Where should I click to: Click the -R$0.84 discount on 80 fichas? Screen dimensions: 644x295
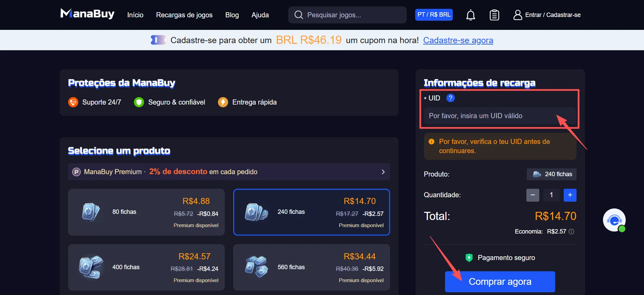[x=208, y=214]
